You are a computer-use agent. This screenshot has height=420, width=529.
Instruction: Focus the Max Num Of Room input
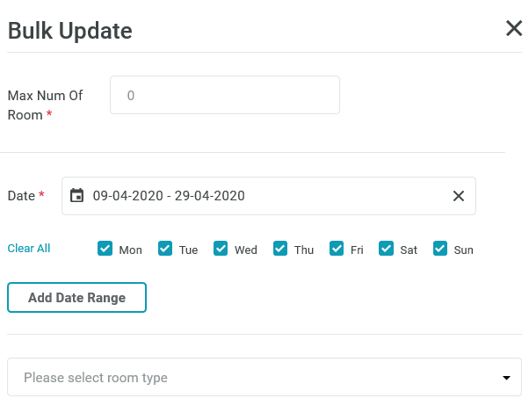[224, 95]
